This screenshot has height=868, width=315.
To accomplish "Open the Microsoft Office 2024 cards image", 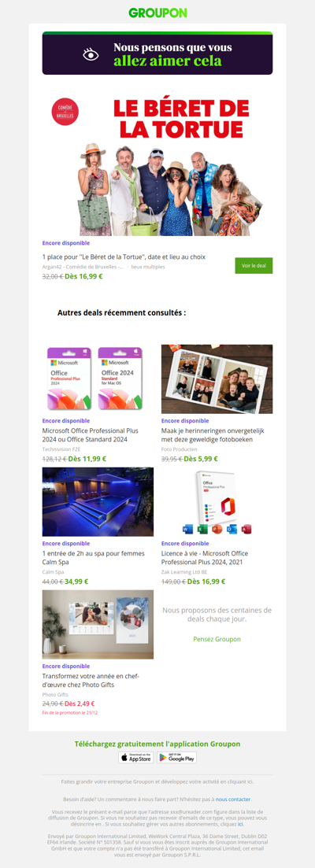I will [98, 379].
